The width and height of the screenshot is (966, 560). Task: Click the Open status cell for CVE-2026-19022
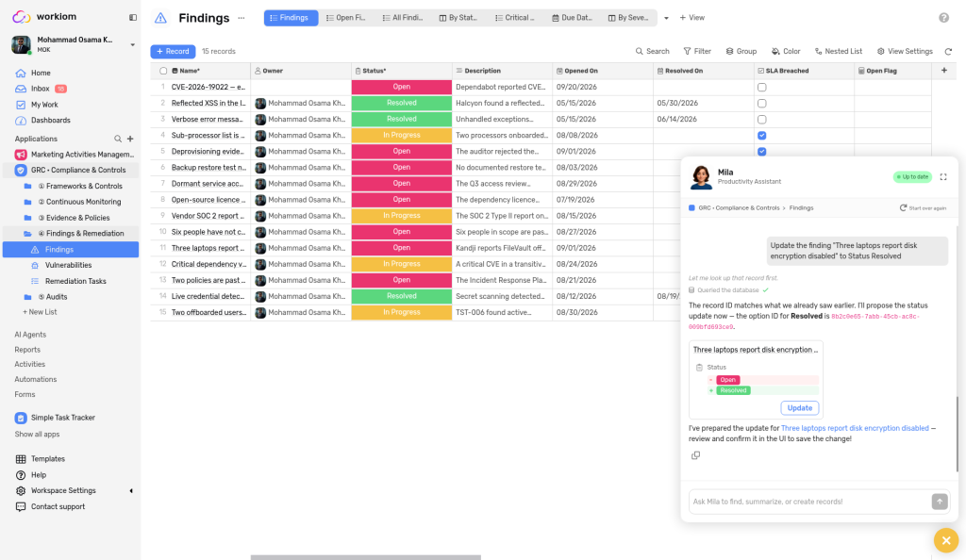coord(402,88)
